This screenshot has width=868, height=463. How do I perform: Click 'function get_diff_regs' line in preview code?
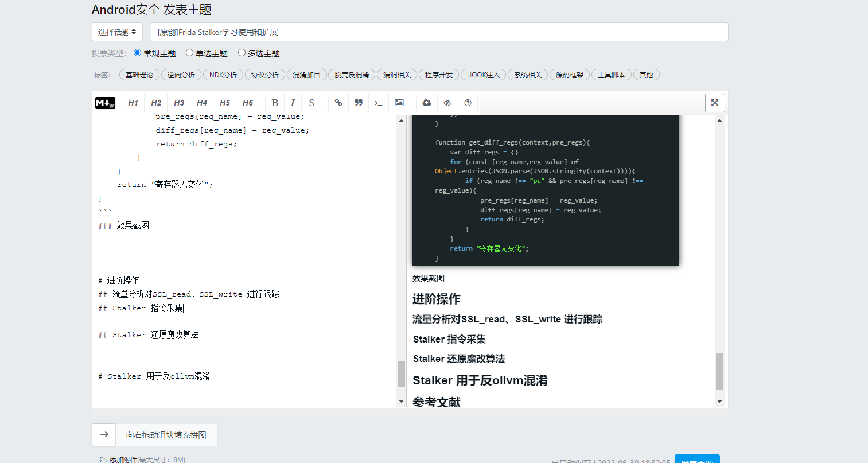click(512, 142)
